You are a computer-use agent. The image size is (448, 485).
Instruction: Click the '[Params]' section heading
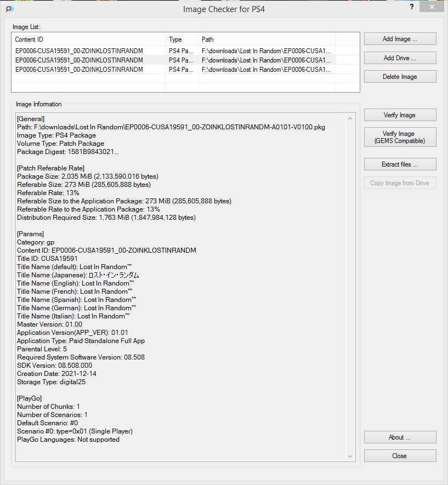click(x=30, y=234)
